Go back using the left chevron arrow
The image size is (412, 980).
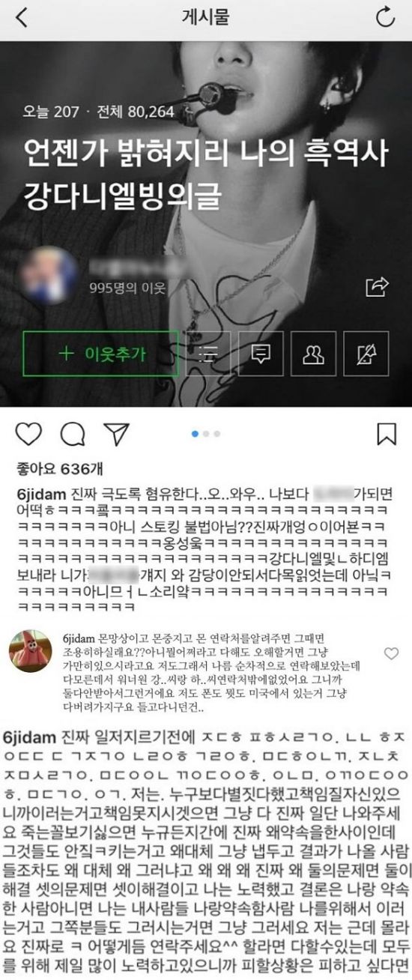pyautogui.click(x=20, y=17)
